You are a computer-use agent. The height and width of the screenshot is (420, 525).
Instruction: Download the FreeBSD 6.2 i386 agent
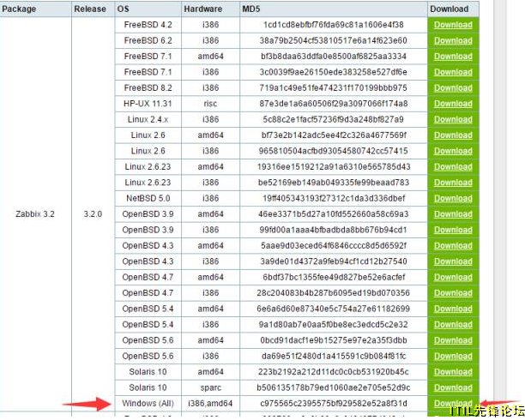[x=453, y=40]
